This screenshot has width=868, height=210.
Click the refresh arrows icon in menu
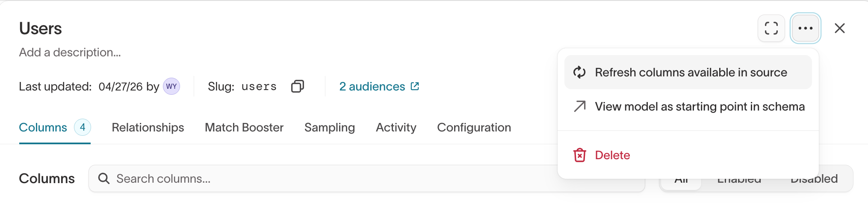pos(579,72)
